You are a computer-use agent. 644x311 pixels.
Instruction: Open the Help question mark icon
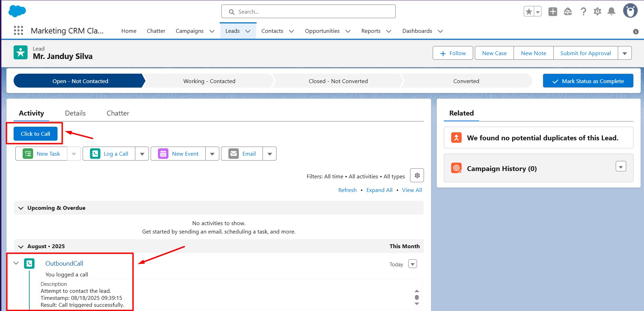coord(583,12)
